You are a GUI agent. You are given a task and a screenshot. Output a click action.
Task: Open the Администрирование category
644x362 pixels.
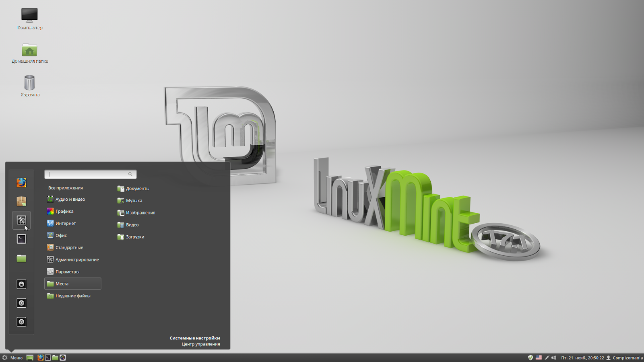pyautogui.click(x=72, y=259)
